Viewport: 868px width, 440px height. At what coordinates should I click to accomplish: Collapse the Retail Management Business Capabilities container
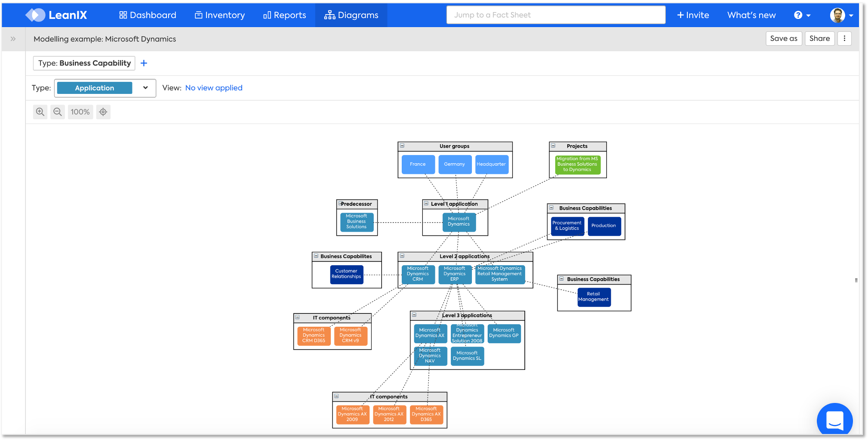click(561, 279)
